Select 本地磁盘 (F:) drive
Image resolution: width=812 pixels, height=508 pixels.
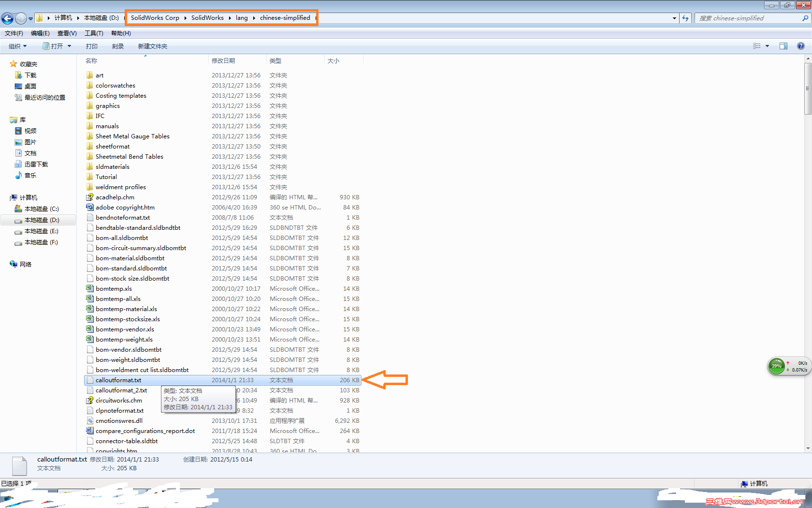coord(41,242)
